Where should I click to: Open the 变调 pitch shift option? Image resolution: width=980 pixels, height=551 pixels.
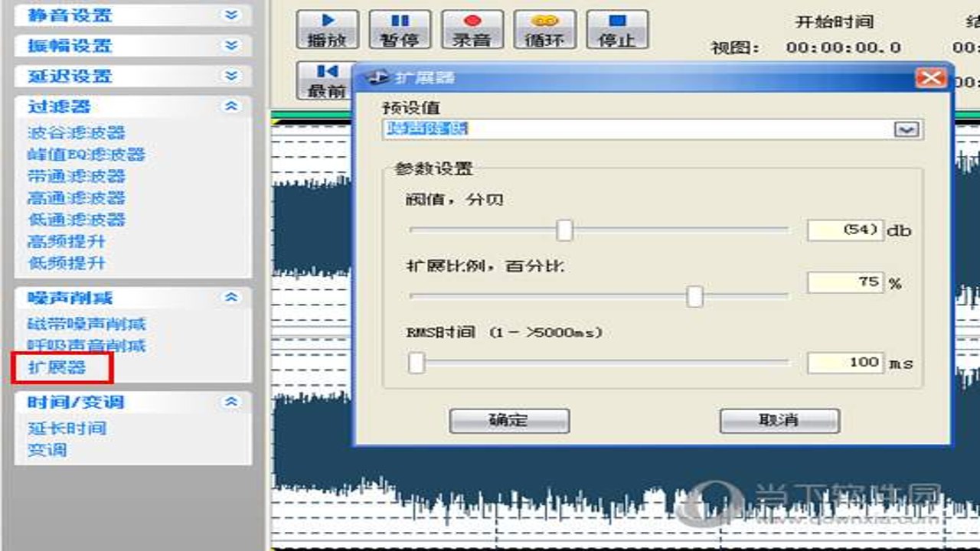[47, 449]
